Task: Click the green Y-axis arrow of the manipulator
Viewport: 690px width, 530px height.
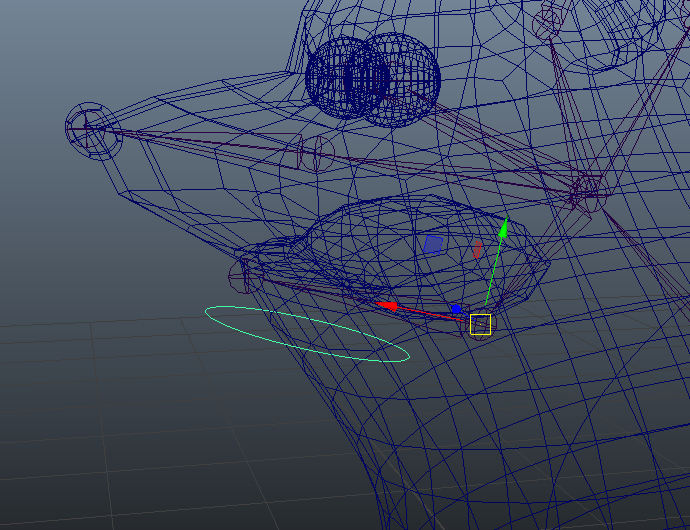Action: click(x=504, y=227)
